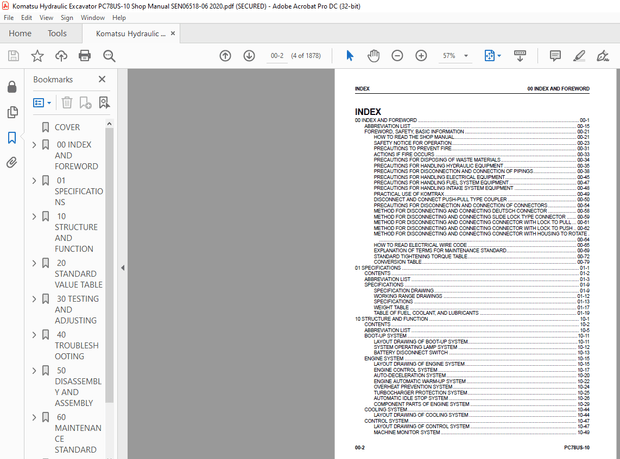Click the bookmarks panel scrollbar thumb
The image size is (620, 459).
tap(109, 265)
